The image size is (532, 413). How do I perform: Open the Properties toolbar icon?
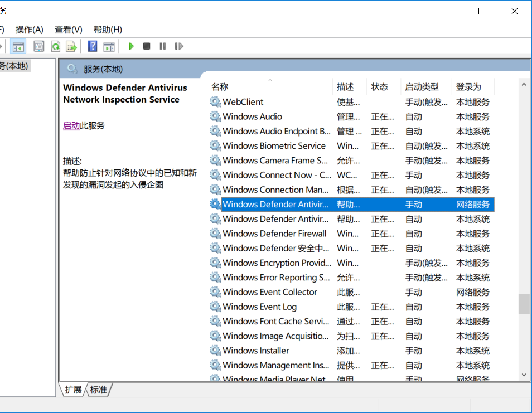pyautogui.click(x=39, y=46)
